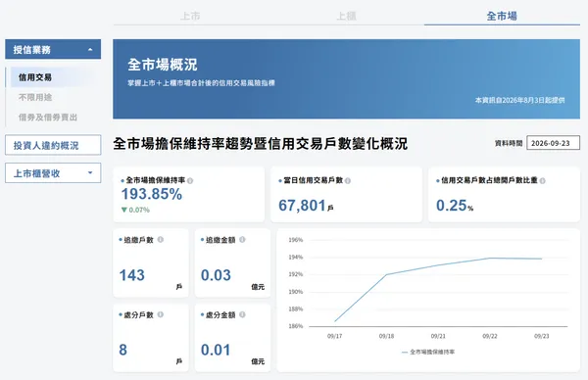Click the 0.07% decrease indicator
The height and width of the screenshot is (380, 588).
135,210
